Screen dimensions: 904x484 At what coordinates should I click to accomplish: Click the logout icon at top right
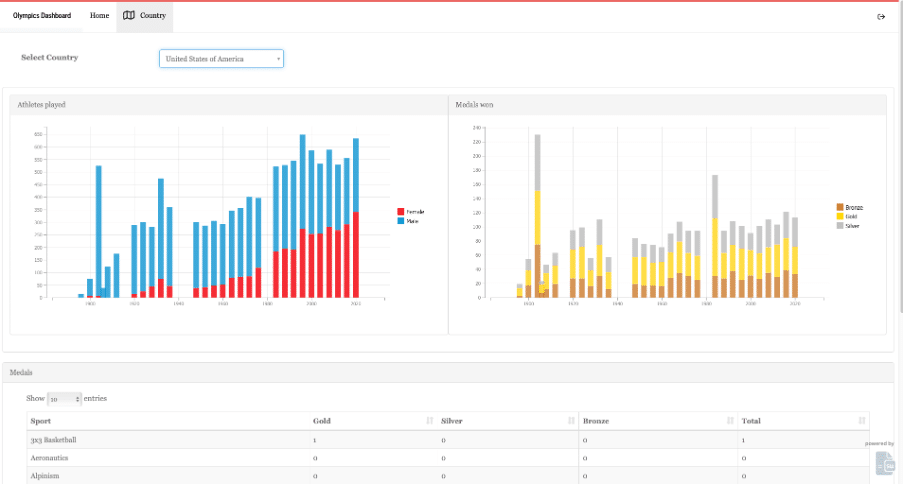(x=881, y=17)
